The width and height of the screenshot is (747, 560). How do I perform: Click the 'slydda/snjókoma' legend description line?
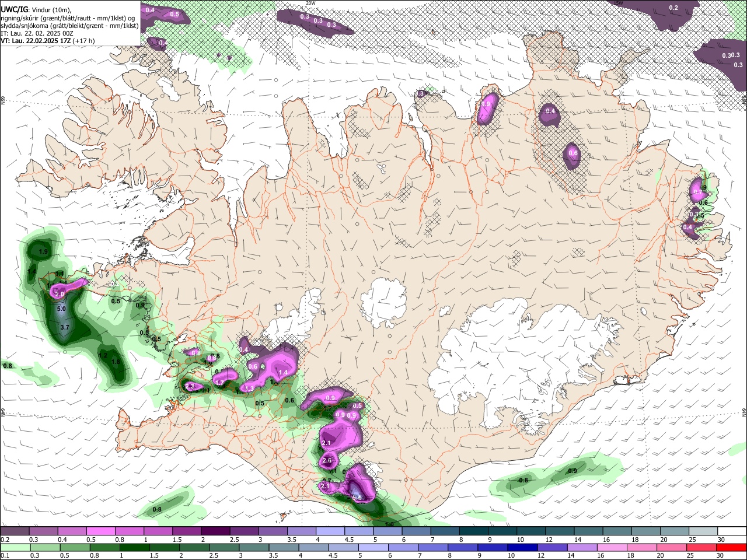pyautogui.click(x=69, y=26)
